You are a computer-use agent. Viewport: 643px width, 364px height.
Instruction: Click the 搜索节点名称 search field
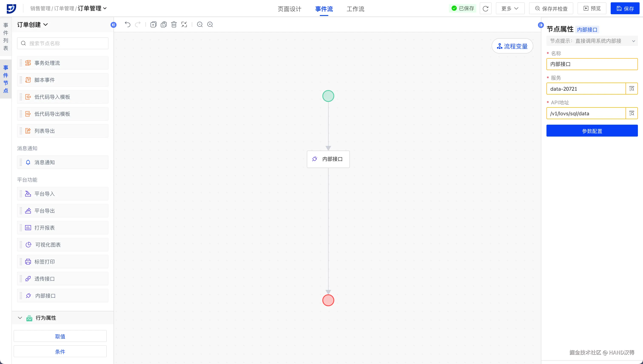coord(63,43)
